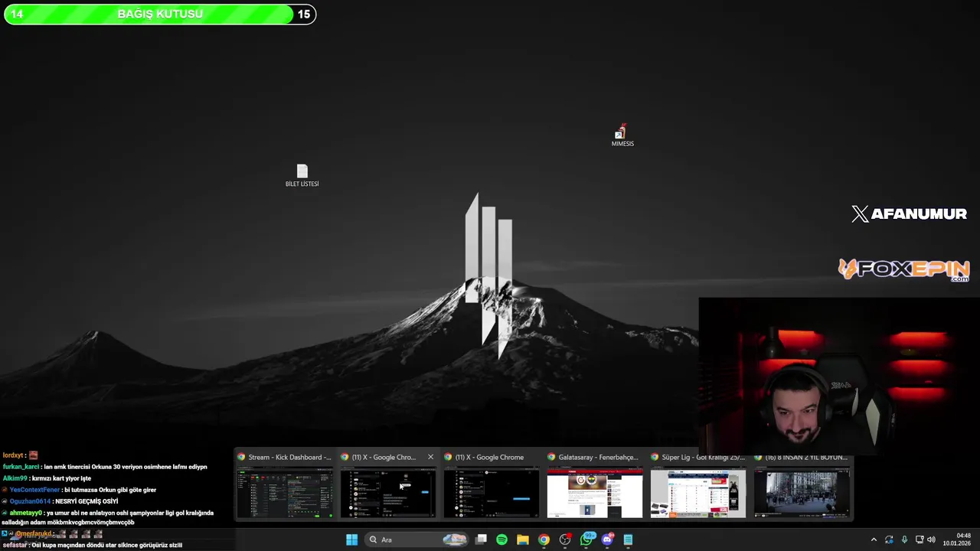Open the Notepad taskbar icon
The image size is (980, 551).
[628, 540]
